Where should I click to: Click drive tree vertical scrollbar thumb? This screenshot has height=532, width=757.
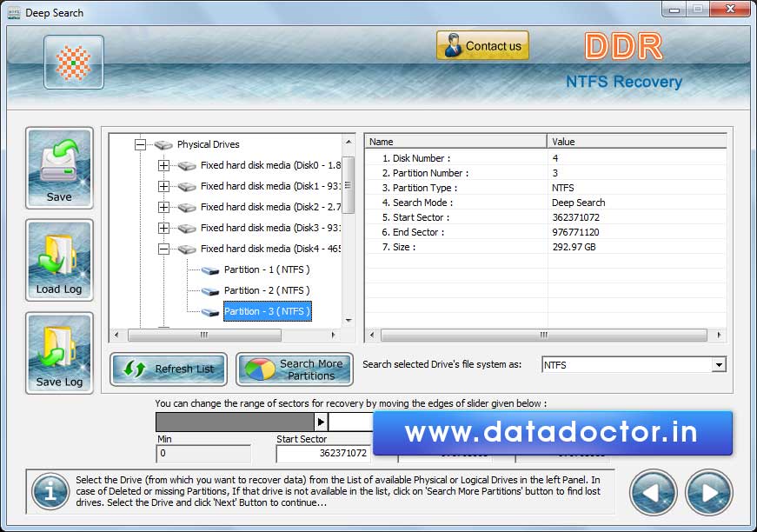(349, 184)
